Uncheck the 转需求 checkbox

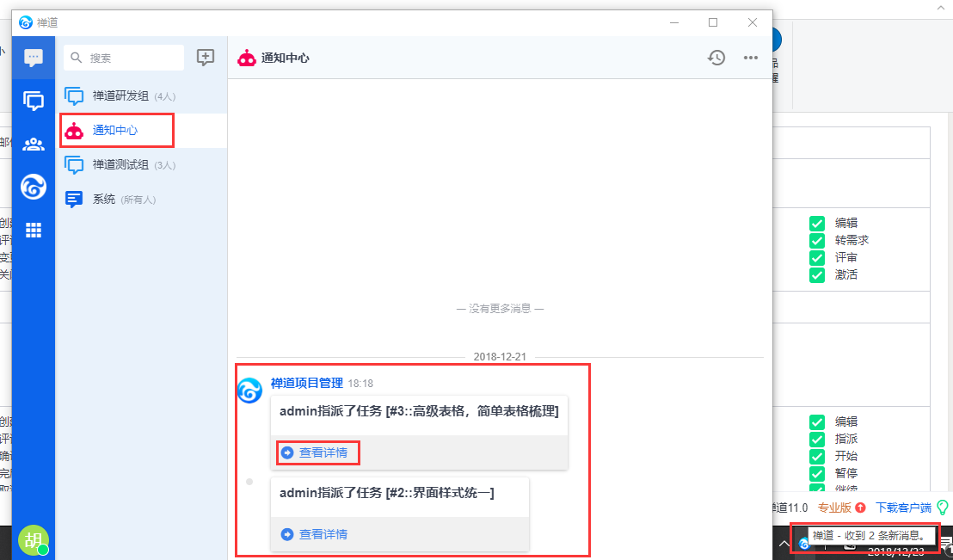coord(817,240)
